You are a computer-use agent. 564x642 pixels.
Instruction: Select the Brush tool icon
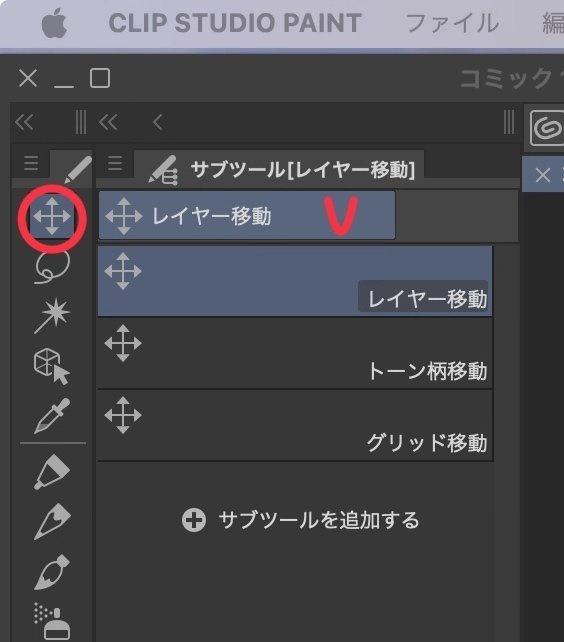52,572
